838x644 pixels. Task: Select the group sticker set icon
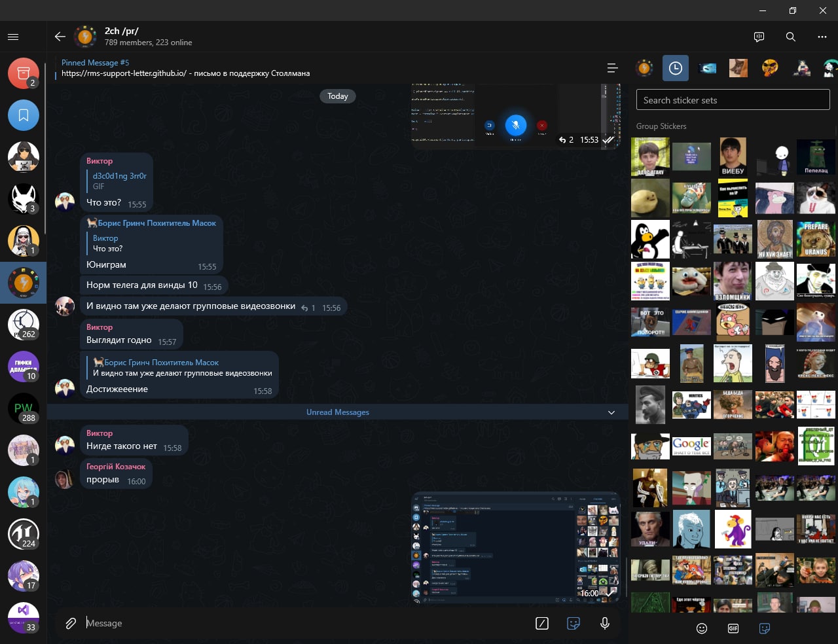click(x=644, y=68)
